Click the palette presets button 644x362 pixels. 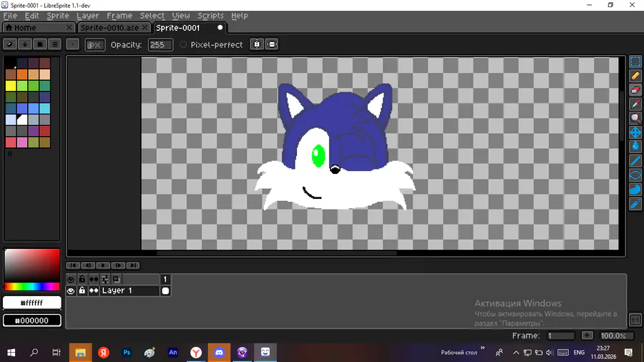coord(40,44)
